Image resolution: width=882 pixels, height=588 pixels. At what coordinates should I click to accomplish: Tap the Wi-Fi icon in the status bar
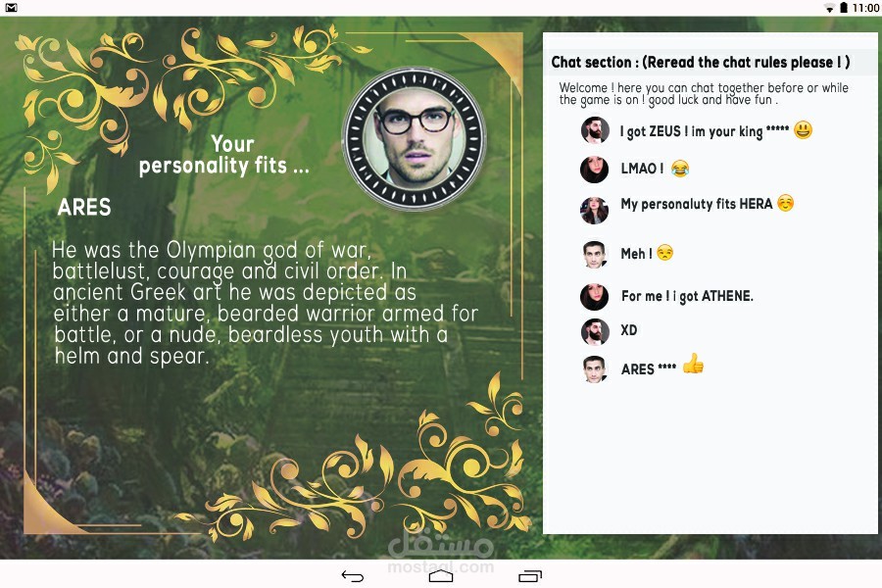829,8
